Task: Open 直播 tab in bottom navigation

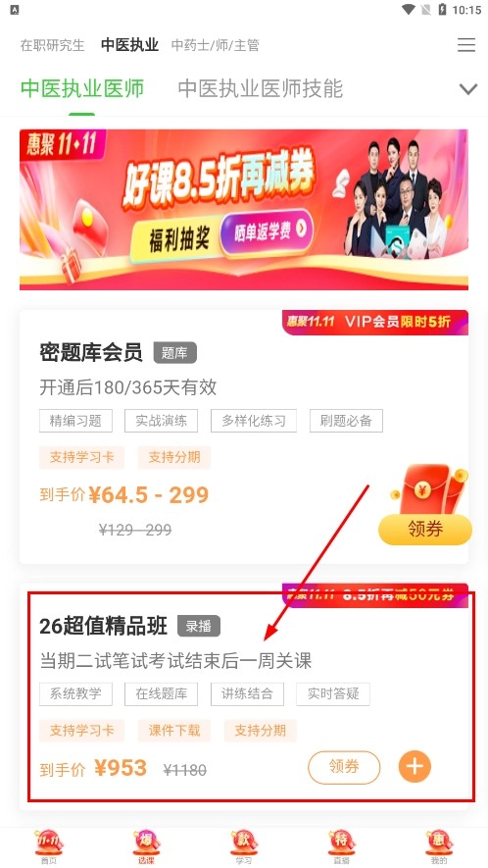Action: 341,847
